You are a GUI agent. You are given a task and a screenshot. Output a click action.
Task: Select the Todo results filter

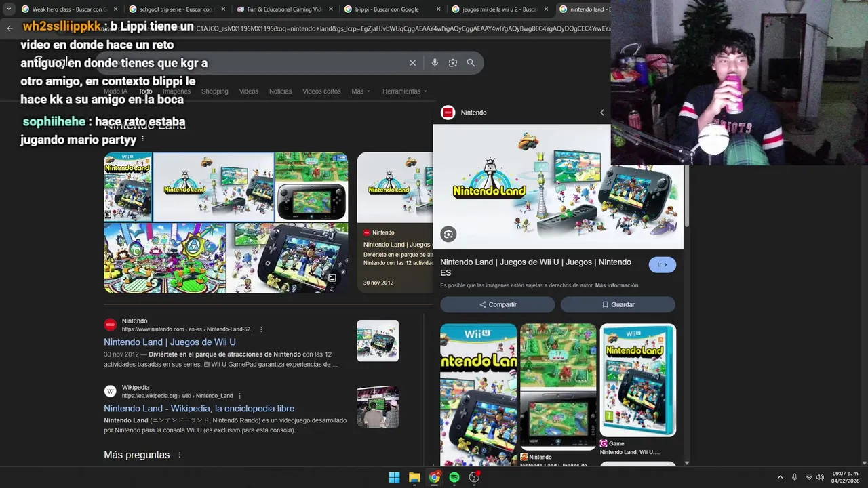click(x=145, y=91)
